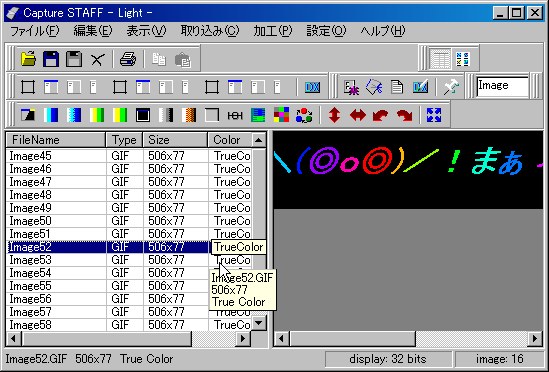
Task: Click the open folder icon
Action: point(28,59)
